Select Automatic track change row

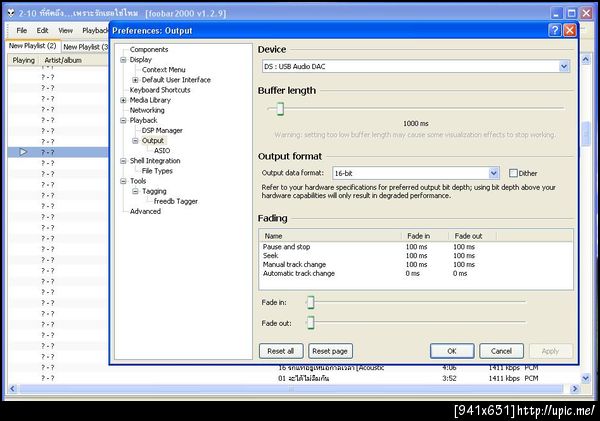416,273
